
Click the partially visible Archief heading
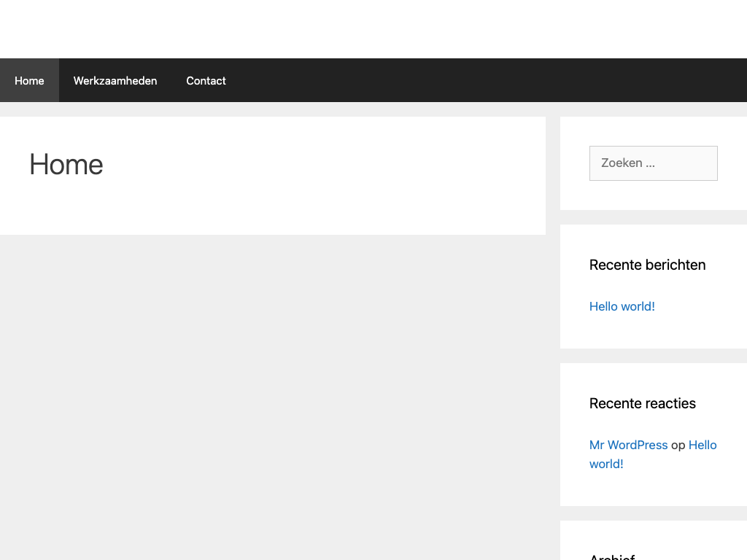(611, 556)
